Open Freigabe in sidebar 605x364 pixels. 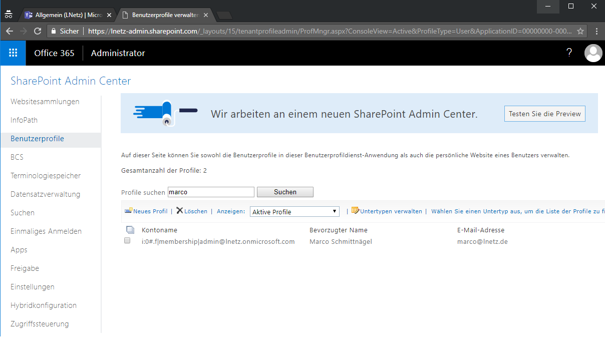point(25,268)
